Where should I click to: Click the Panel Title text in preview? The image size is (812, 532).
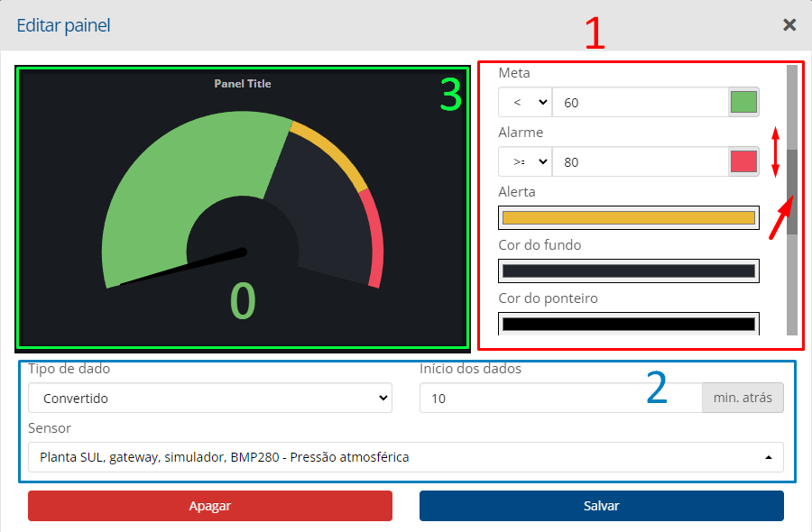(243, 84)
